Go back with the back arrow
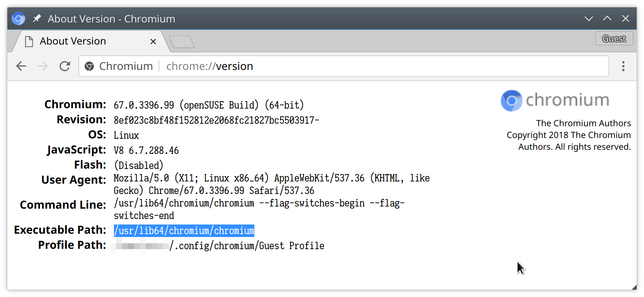This screenshot has width=644, height=297. [21, 66]
